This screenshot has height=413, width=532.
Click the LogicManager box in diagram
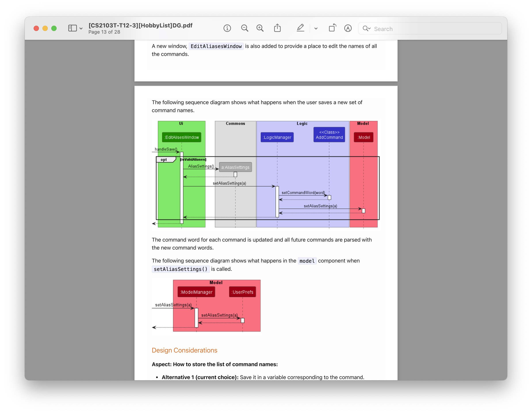click(x=277, y=137)
